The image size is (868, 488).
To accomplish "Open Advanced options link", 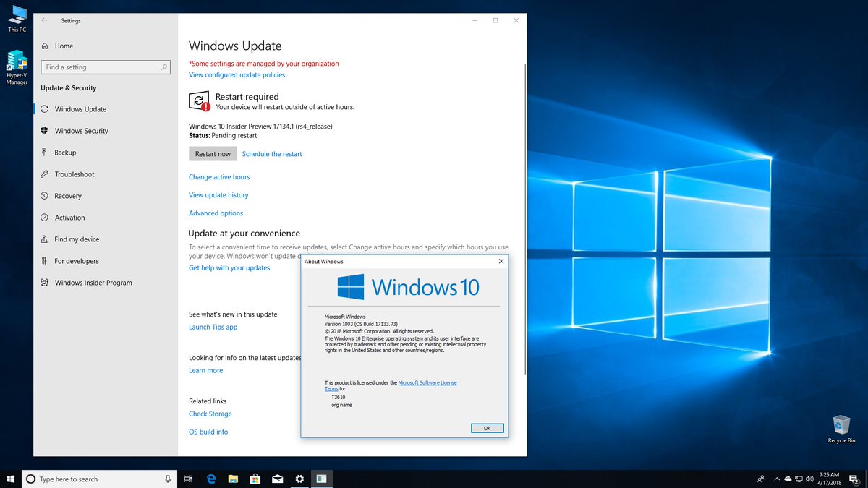I will pos(216,213).
